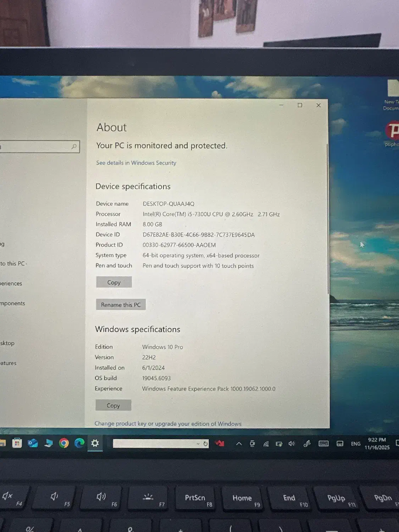Copy the device specifications
The image size is (399, 532).
click(114, 282)
